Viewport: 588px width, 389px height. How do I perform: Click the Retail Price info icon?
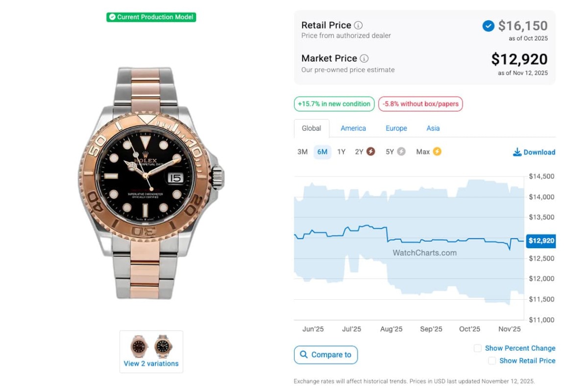358,26
